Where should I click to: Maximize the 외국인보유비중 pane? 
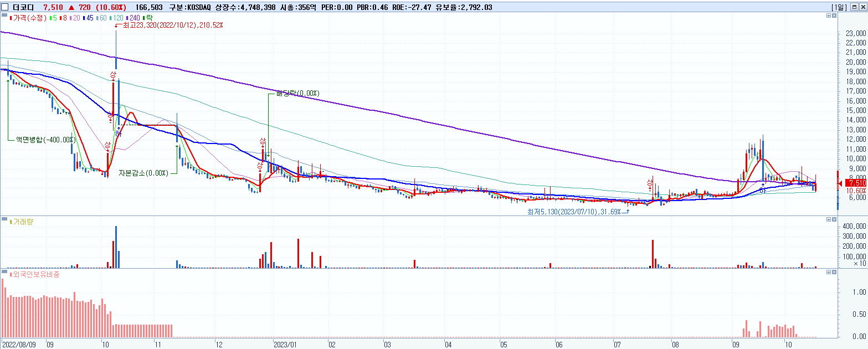(x=828, y=273)
